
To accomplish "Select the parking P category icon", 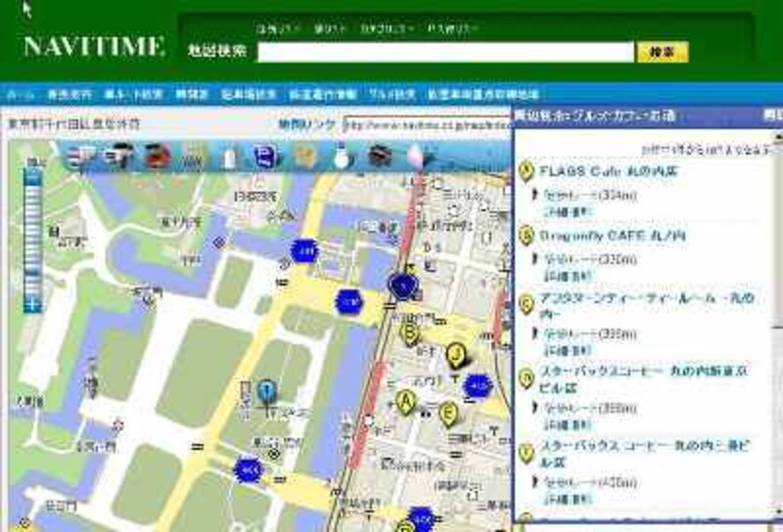I will point(266,156).
